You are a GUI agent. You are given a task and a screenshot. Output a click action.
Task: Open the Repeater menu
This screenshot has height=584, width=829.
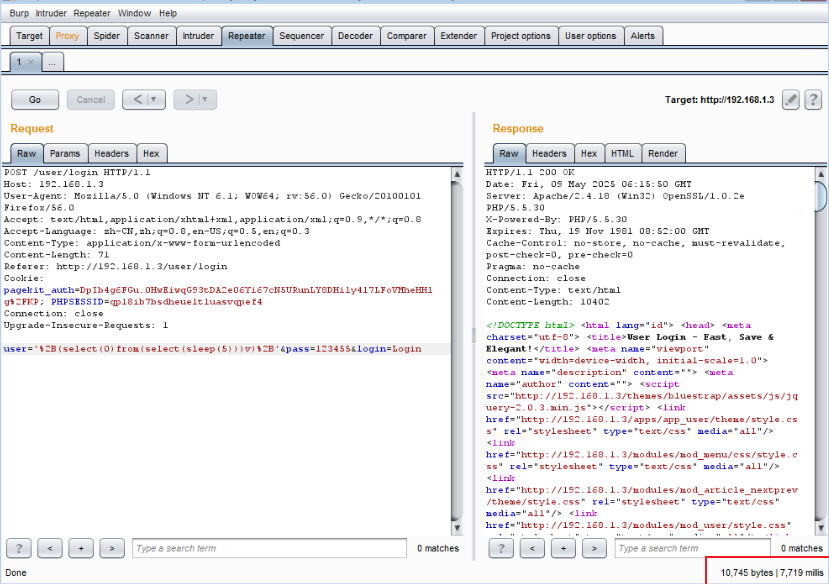pos(92,13)
